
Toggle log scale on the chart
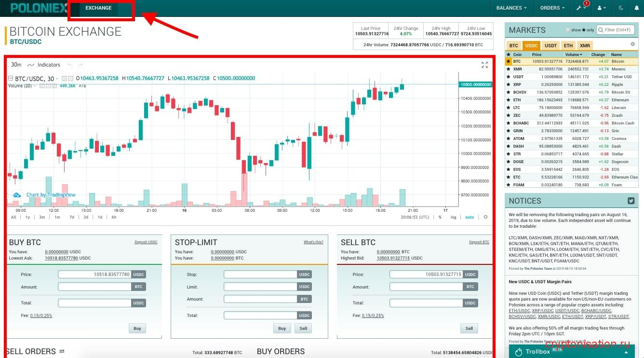point(454,217)
